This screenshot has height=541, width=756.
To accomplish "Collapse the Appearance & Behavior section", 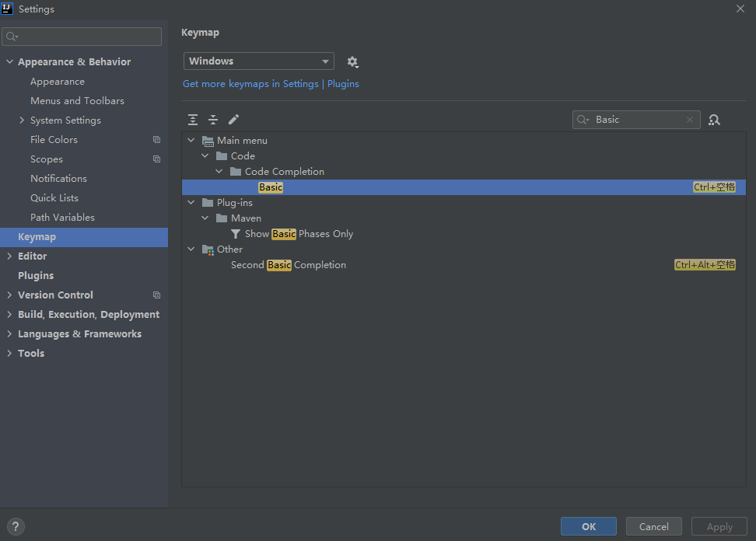I will [9, 61].
